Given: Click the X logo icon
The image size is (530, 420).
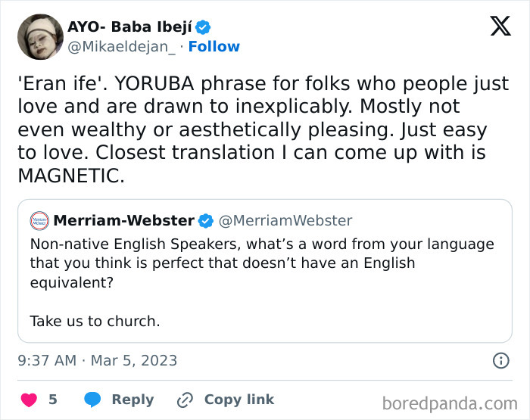Looking at the screenshot, I should click(500, 27).
